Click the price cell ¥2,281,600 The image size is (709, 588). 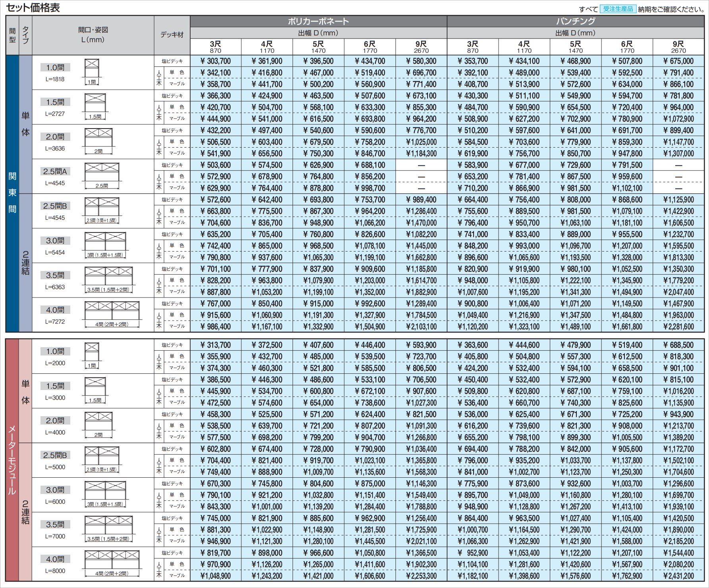(678, 327)
